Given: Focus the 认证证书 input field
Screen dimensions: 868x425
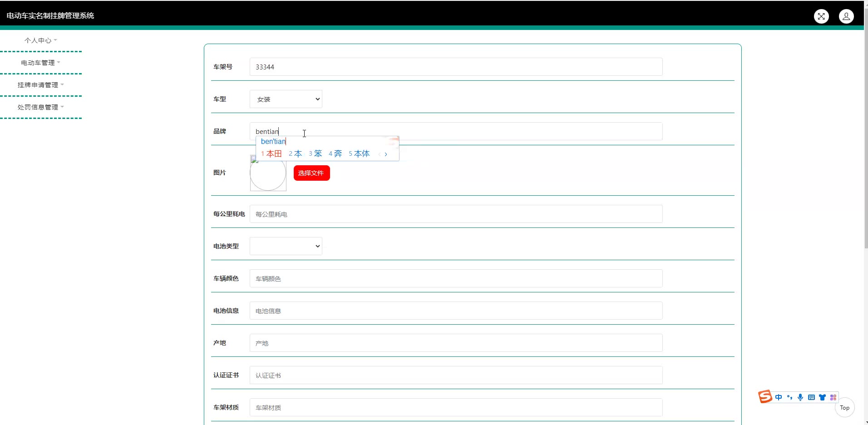Looking at the screenshot, I should [456, 375].
